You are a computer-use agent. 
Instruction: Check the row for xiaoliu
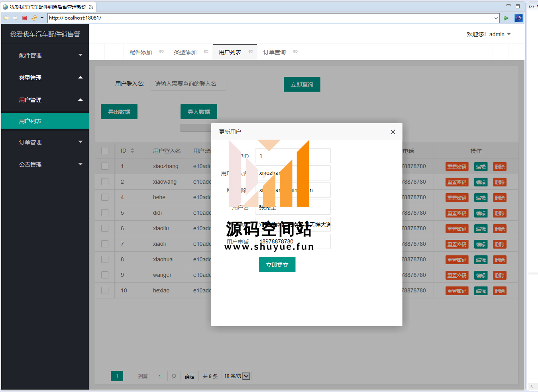click(105, 228)
